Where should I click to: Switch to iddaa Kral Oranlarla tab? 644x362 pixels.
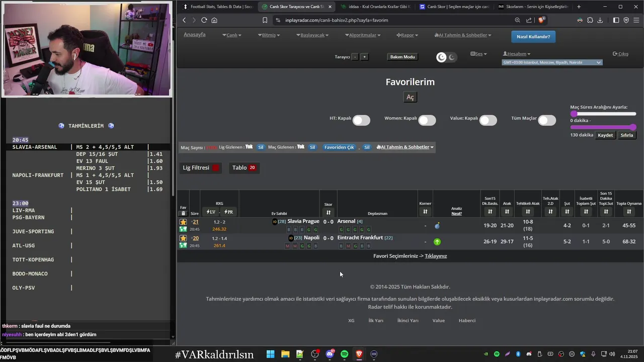point(375,7)
